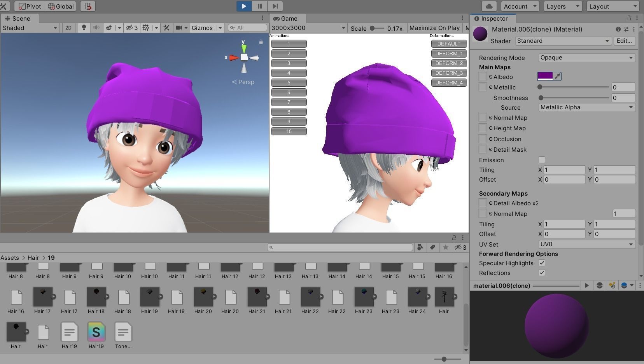Click animation button 1
This screenshot has height=364, width=644.
tap(289, 44)
